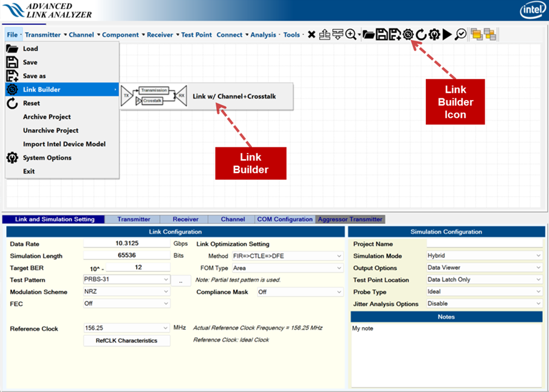
Task: Switch to the Transmitter settings tab
Action: click(133, 220)
